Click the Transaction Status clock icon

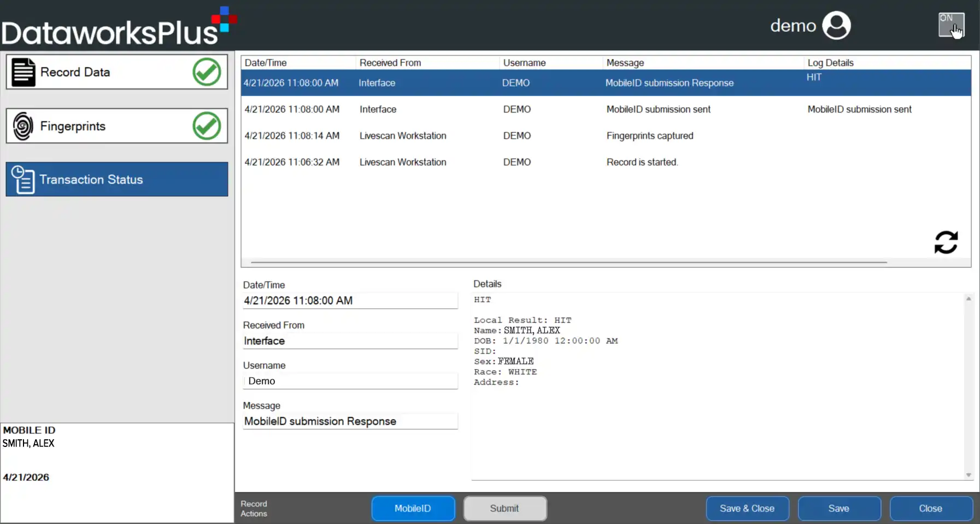coord(23,180)
